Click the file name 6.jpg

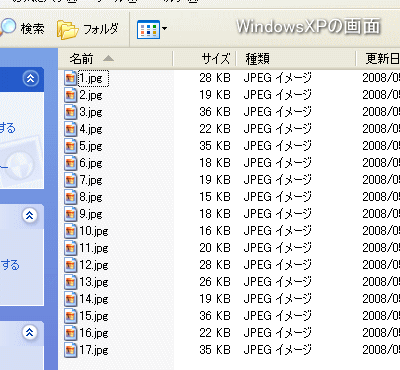point(91,164)
